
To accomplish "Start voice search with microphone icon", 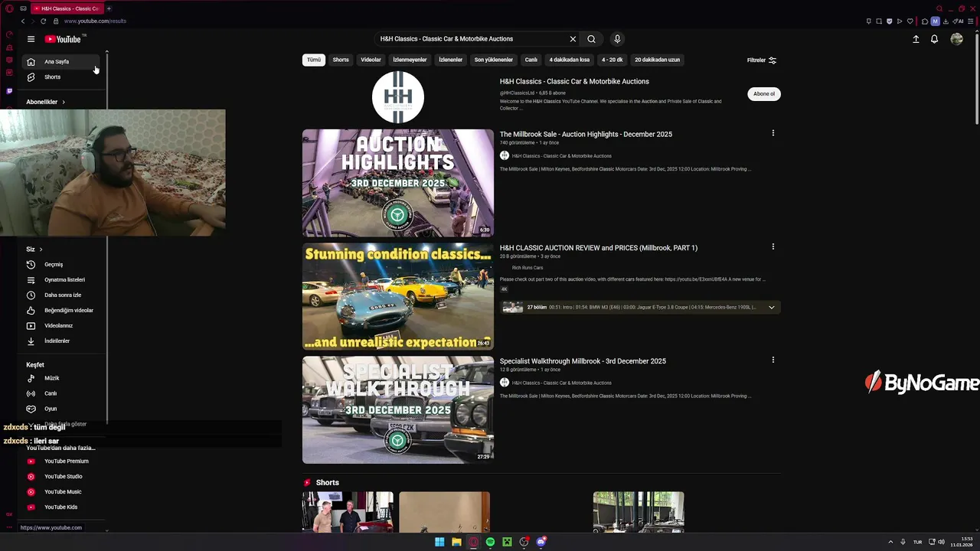I will click(x=617, y=39).
